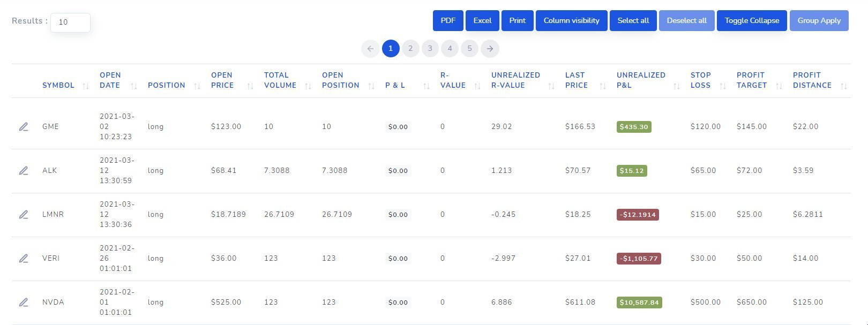
Task: Click Deselect all button
Action: click(687, 20)
